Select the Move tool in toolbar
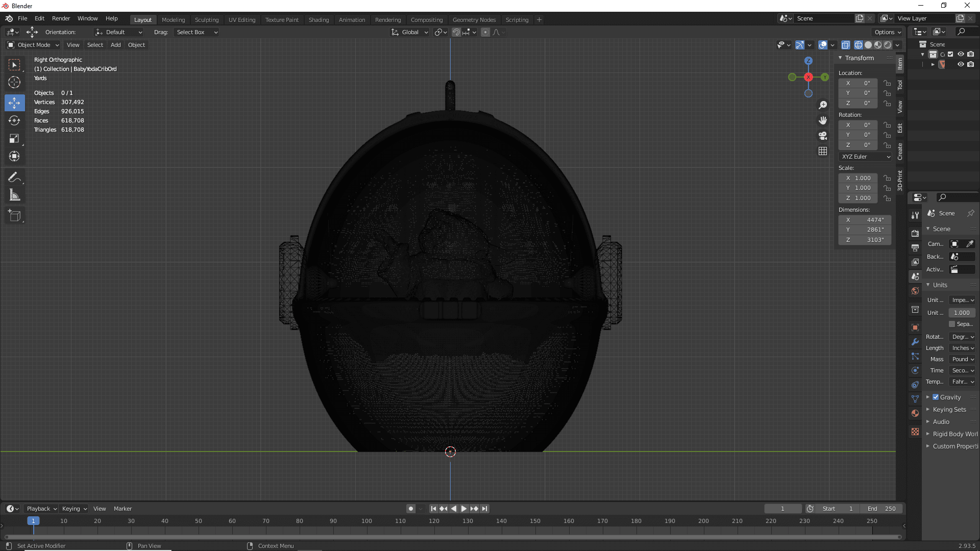 pos(15,102)
